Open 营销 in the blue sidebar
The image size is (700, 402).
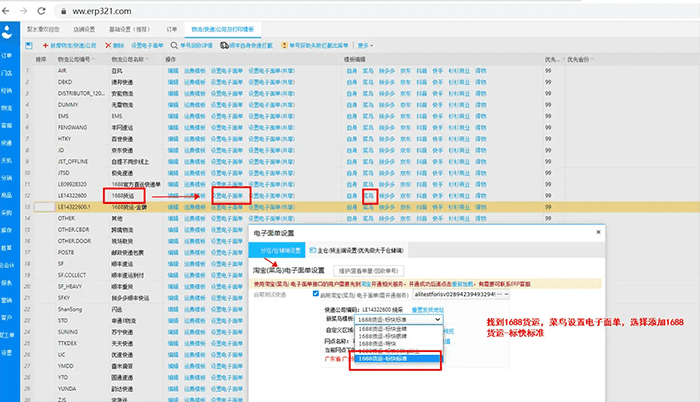(6, 300)
